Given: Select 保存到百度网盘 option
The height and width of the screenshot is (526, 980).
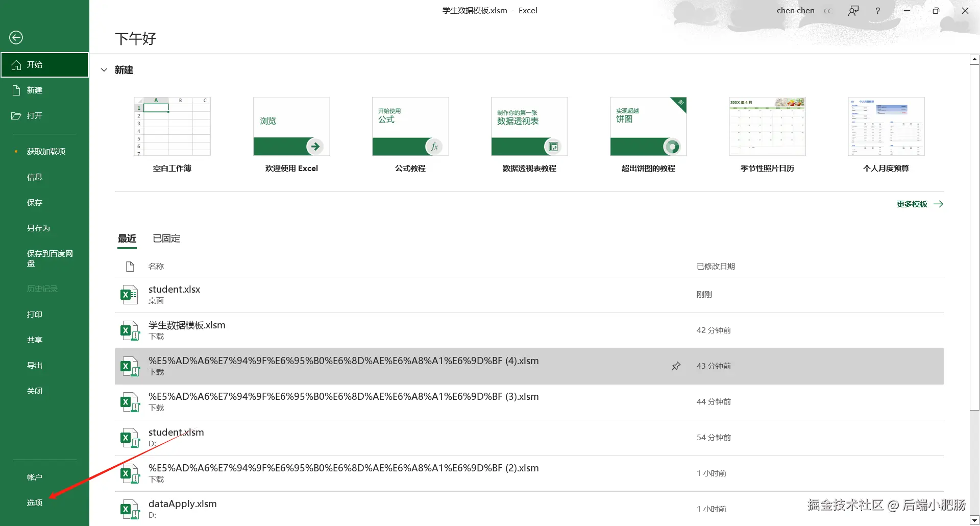Looking at the screenshot, I should tap(44, 258).
